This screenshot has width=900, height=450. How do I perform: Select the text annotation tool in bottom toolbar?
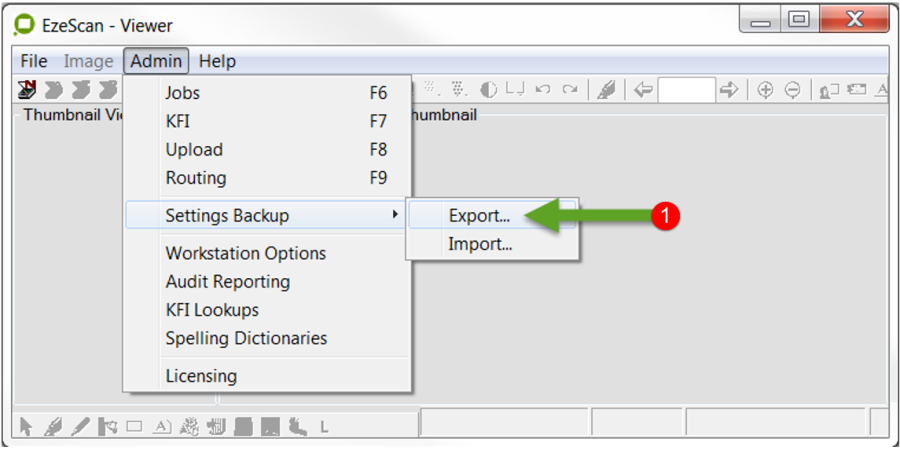[161, 427]
